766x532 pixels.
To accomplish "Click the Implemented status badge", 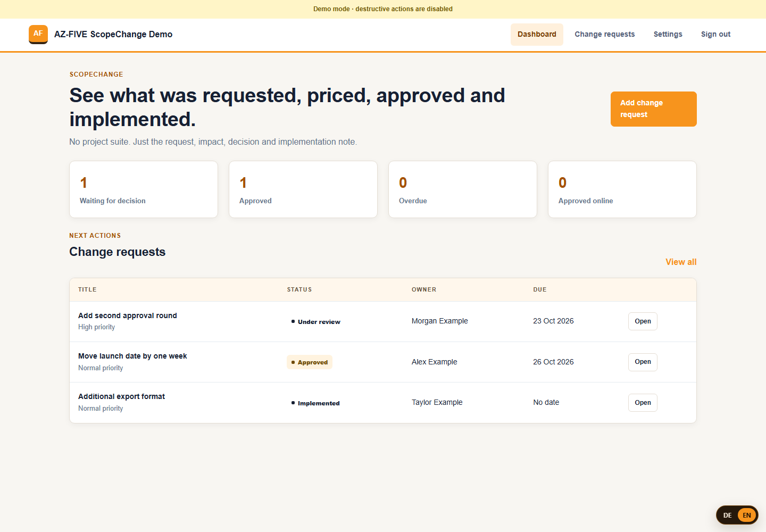I will pos(315,403).
